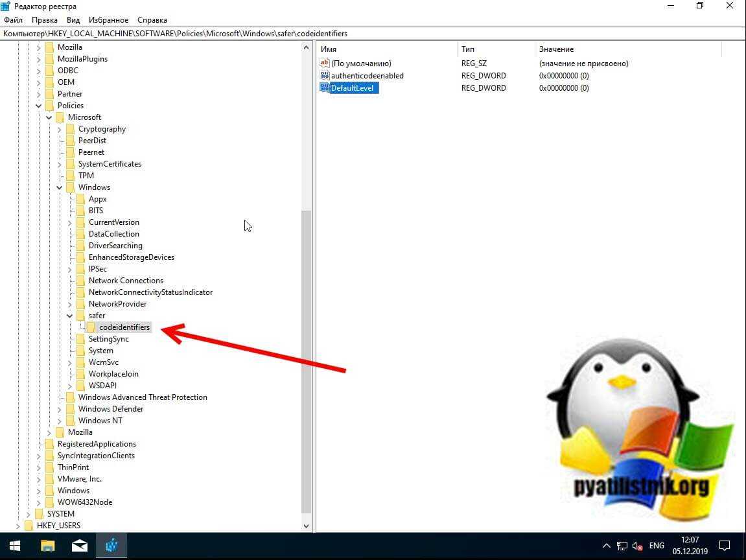Open the Windows Start menu
Image resolution: width=746 pixels, height=560 pixels.
click(x=16, y=546)
